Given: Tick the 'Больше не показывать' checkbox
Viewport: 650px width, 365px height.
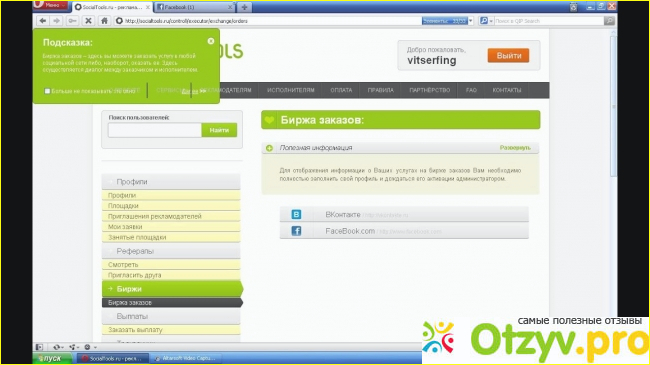Looking at the screenshot, I should (x=47, y=91).
